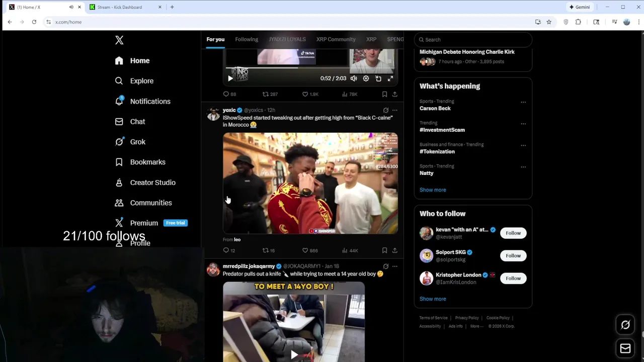
Task: Open the floating messages envelope button
Action: click(625, 348)
